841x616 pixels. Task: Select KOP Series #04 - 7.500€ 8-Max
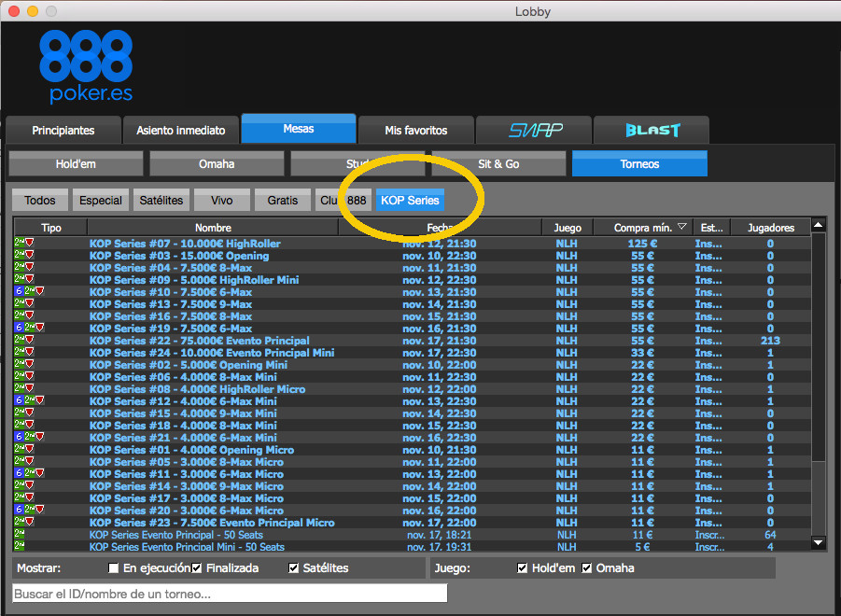tap(171, 268)
